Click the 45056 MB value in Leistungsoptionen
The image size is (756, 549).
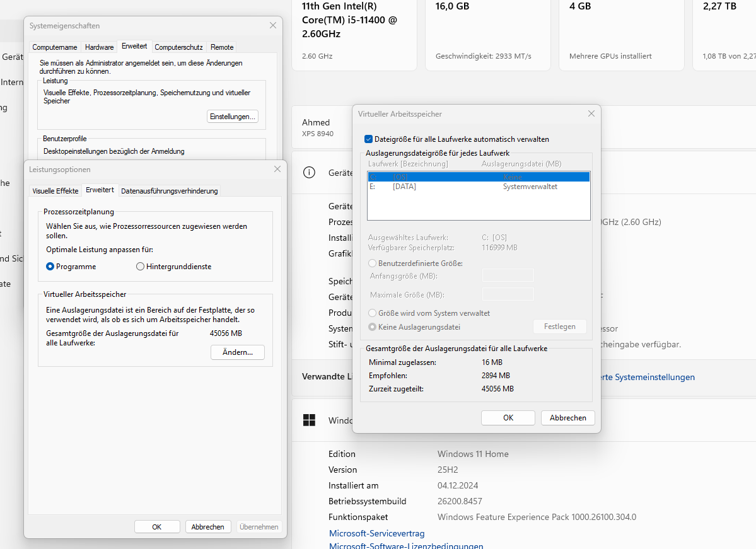(226, 333)
